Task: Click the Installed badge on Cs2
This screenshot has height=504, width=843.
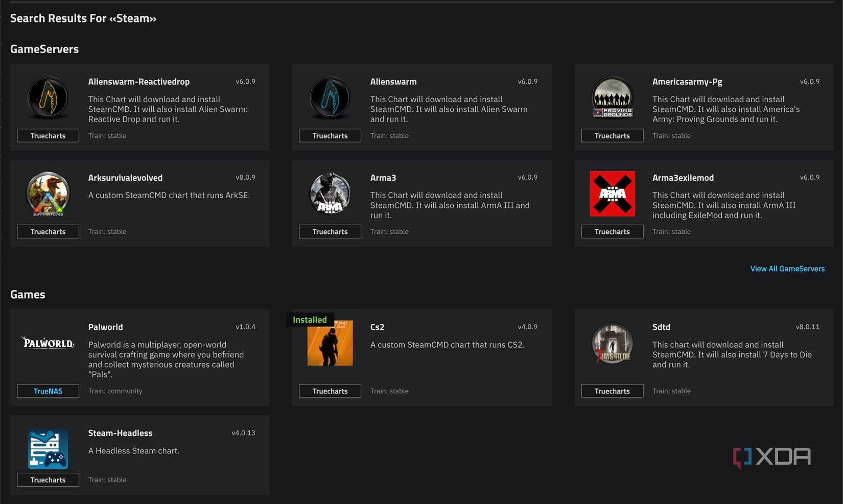Action: click(310, 320)
